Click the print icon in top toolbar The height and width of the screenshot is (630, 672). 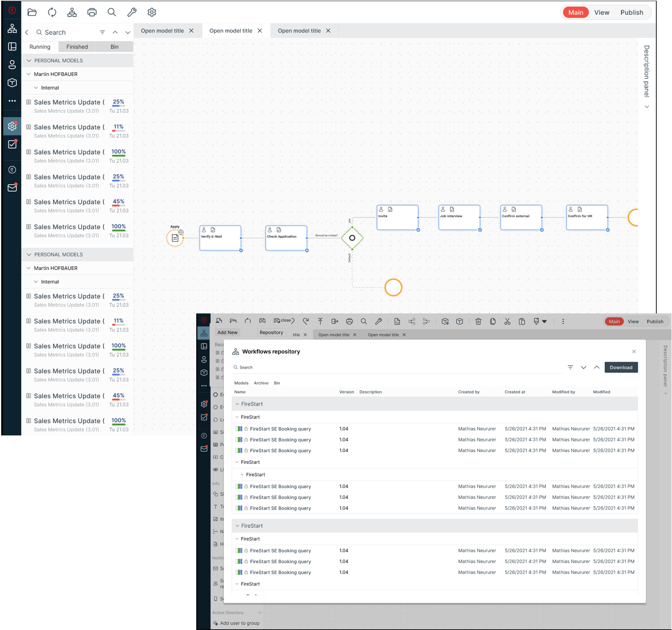[92, 12]
